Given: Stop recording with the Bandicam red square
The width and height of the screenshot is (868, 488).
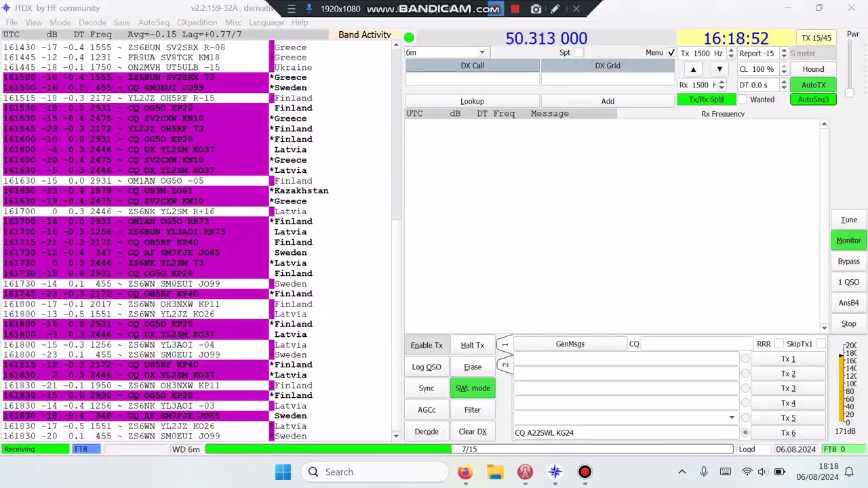Looking at the screenshot, I should [x=515, y=9].
